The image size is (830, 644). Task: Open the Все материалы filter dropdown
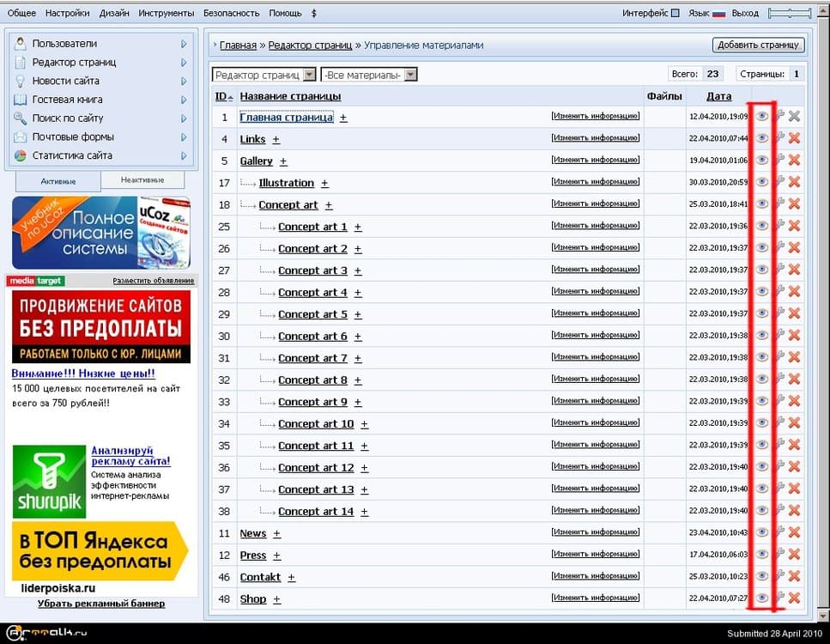pyautogui.click(x=369, y=76)
